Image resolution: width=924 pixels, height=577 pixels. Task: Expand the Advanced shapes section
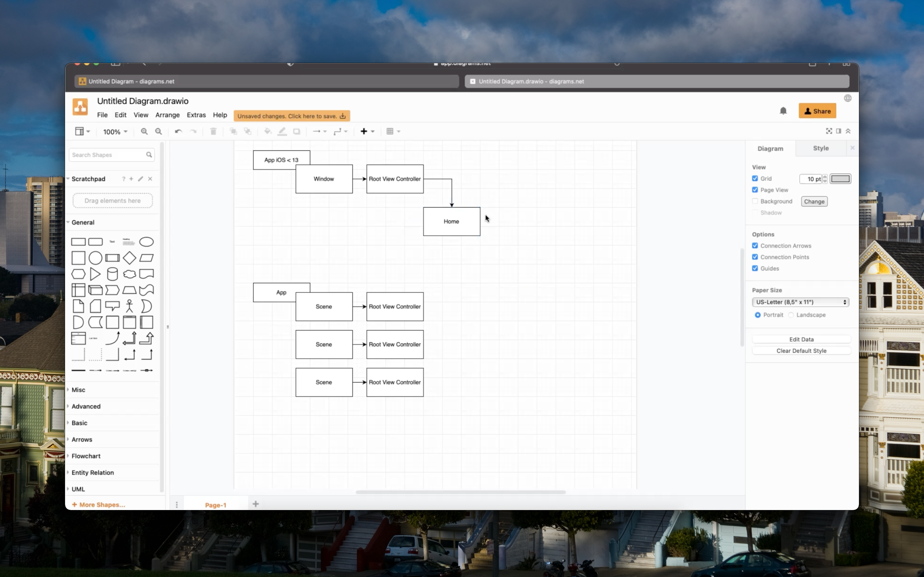click(86, 406)
